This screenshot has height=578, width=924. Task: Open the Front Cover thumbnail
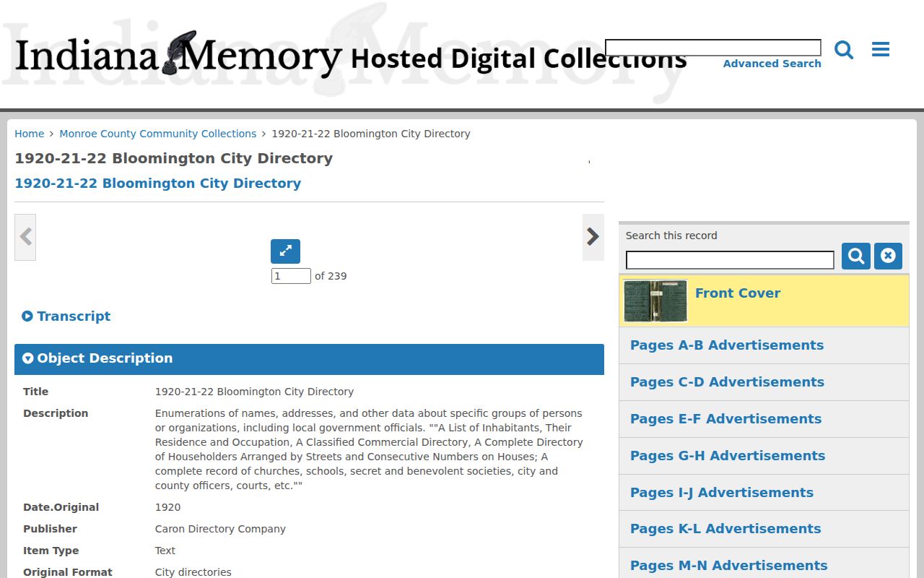coord(655,301)
